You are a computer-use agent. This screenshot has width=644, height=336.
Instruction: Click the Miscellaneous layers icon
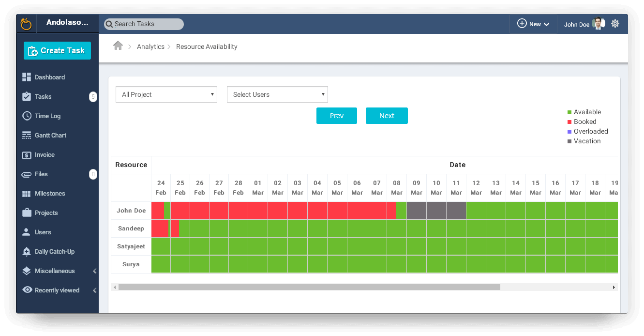(x=27, y=271)
